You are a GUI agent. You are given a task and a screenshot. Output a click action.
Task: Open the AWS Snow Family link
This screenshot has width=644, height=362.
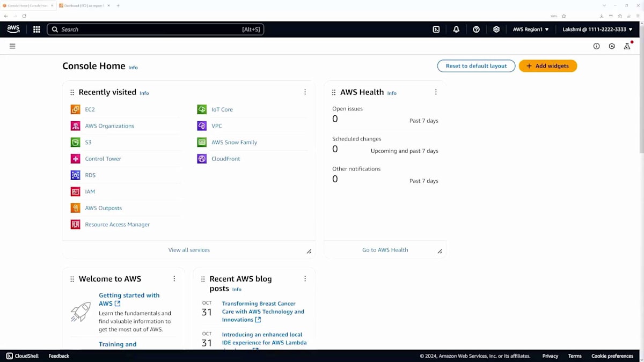point(234,143)
